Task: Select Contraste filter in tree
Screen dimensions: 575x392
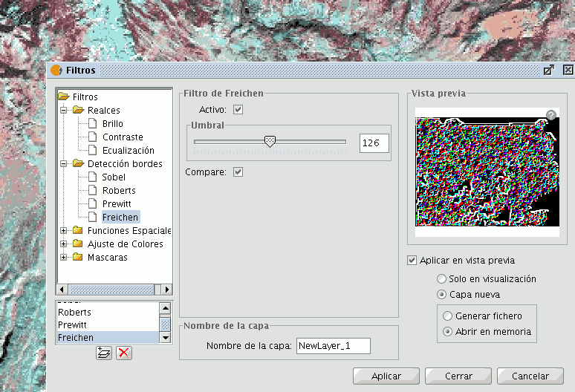Action: pyautogui.click(x=123, y=137)
